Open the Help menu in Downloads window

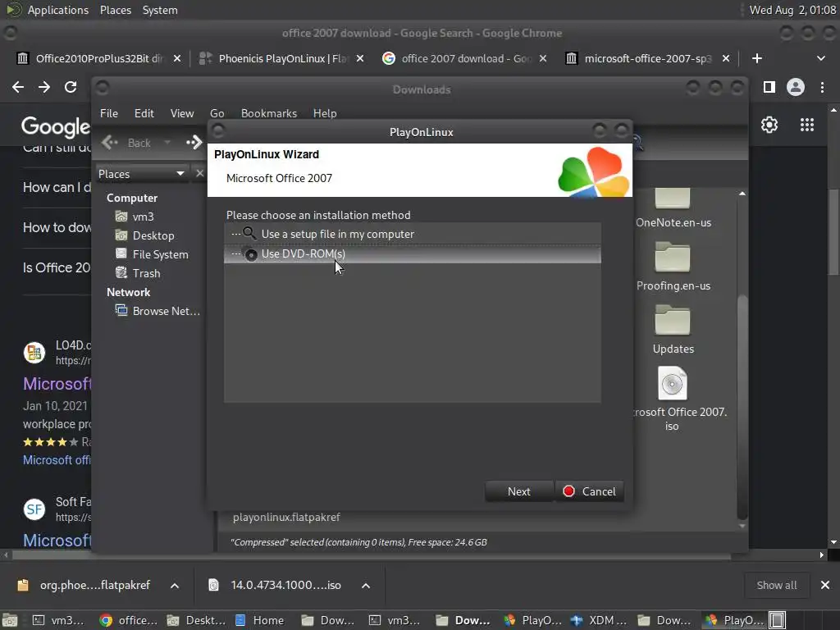[x=325, y=113]
